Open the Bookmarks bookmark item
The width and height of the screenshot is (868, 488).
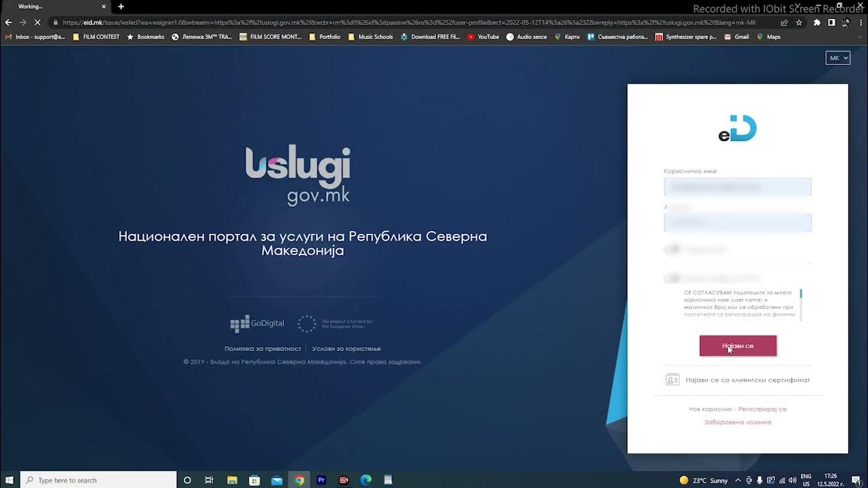point(145,37)
